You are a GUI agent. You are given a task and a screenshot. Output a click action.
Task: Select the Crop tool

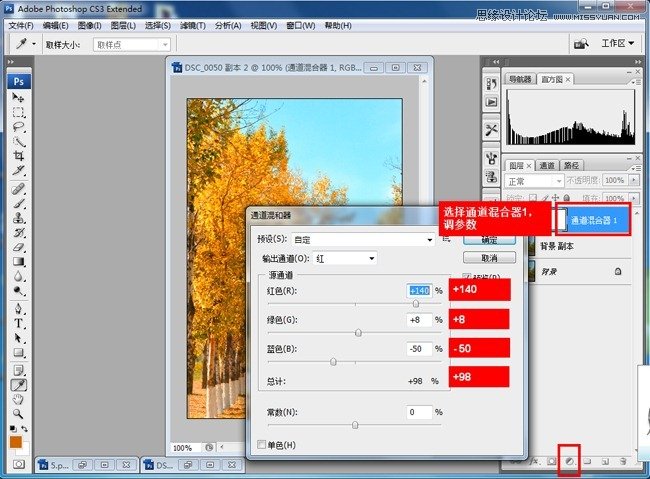tap(18, 156)
